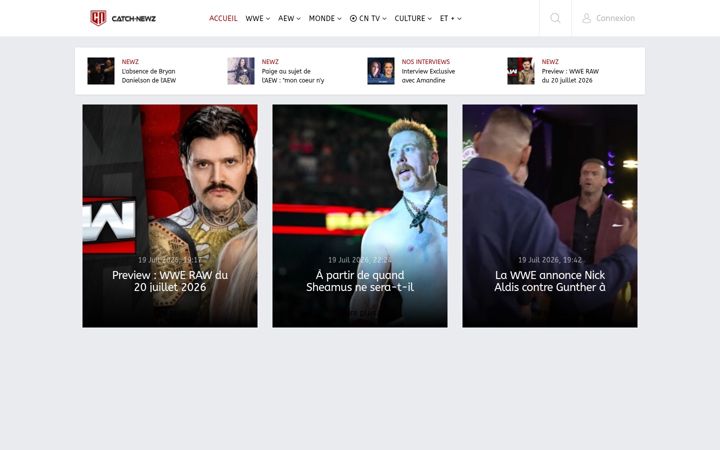Open "Interview Exclusive avec Amandine" headline
Image resolution: width=720 pixels, height=450 pixels.
pos(428,76)
